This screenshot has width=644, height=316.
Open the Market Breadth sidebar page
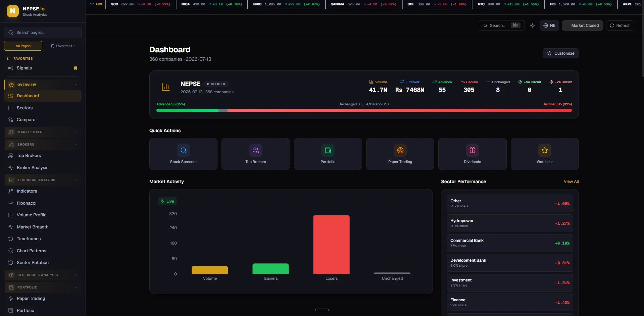[43, 227]
